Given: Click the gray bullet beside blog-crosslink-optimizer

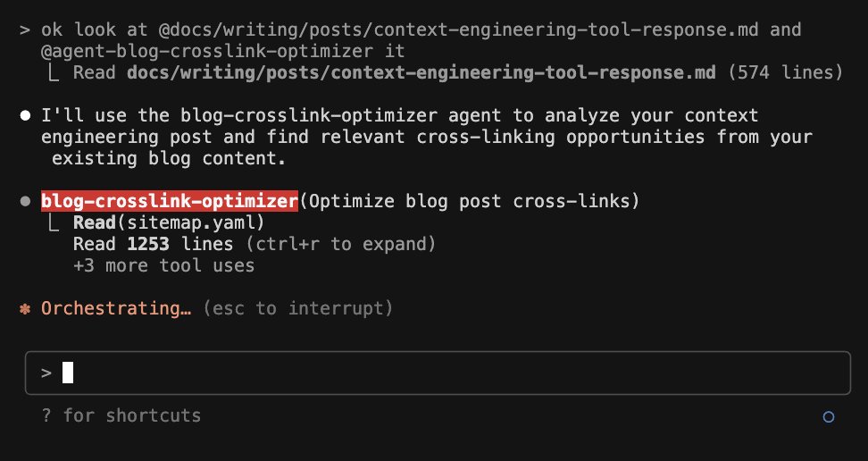Looking at the screenshot, I should point(24,201).
